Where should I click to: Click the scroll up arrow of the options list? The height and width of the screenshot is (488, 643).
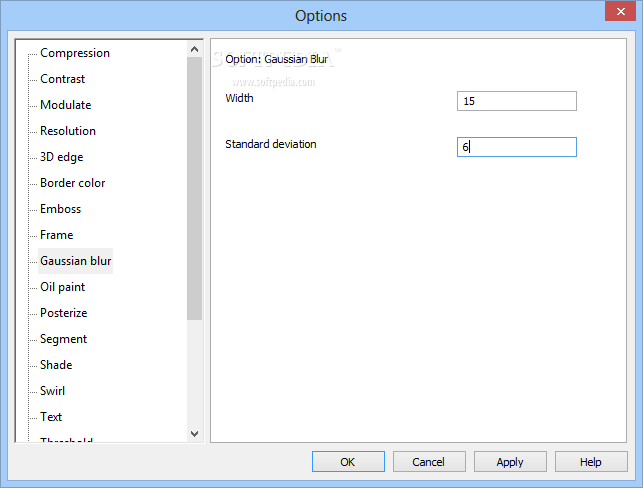pyautogui.click(x=194, y=49)
